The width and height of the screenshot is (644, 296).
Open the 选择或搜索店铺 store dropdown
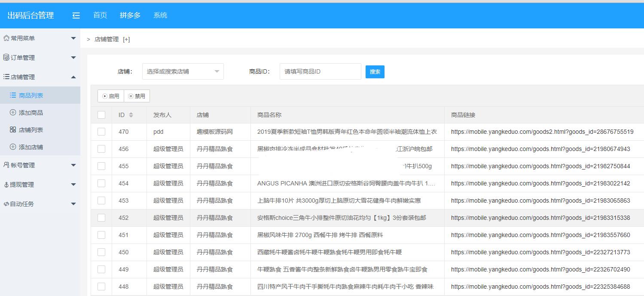(x=183, y=71)
